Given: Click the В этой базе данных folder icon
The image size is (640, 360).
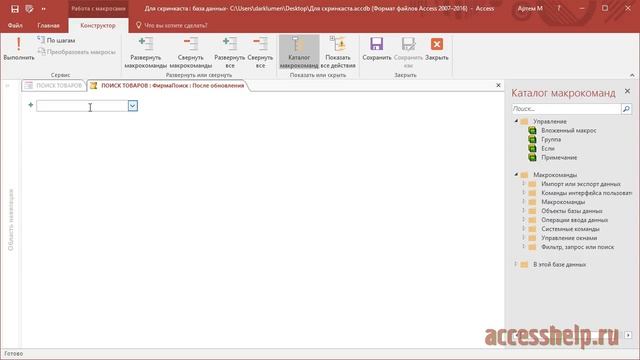Looking at the screenshot, I should pyautogui.click(x=524, y=264).
